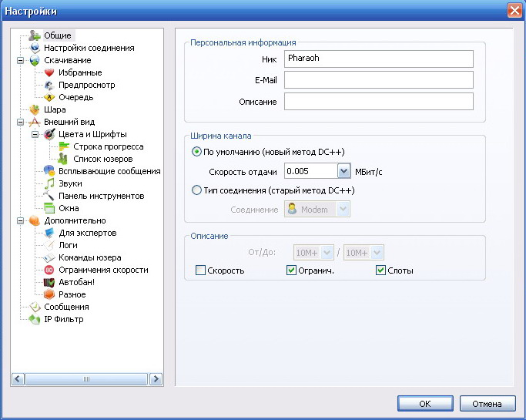Click the yellow sign Очередь icon

tap(49, 97)
